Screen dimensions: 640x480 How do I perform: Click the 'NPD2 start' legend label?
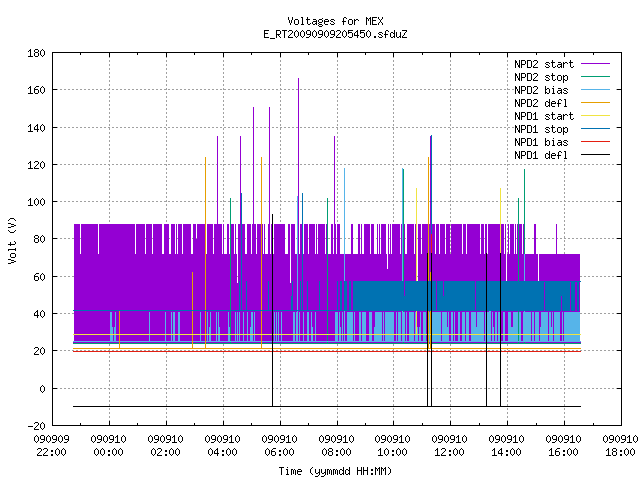[544, 64]
